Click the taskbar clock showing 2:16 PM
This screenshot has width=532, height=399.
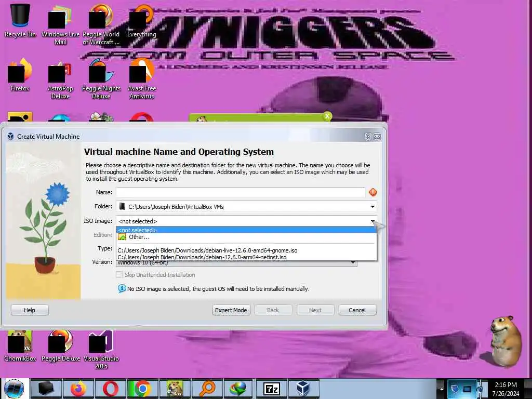(x=506, y=389)
